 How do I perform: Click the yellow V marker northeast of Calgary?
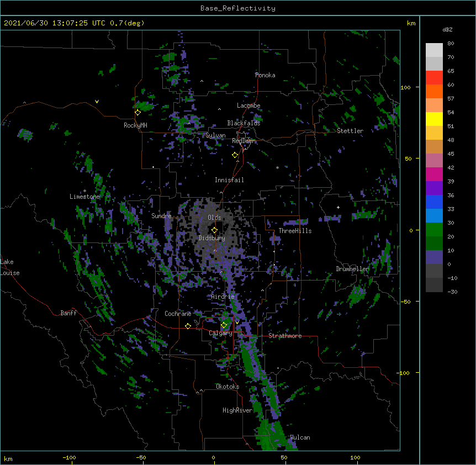pos(237,323)
